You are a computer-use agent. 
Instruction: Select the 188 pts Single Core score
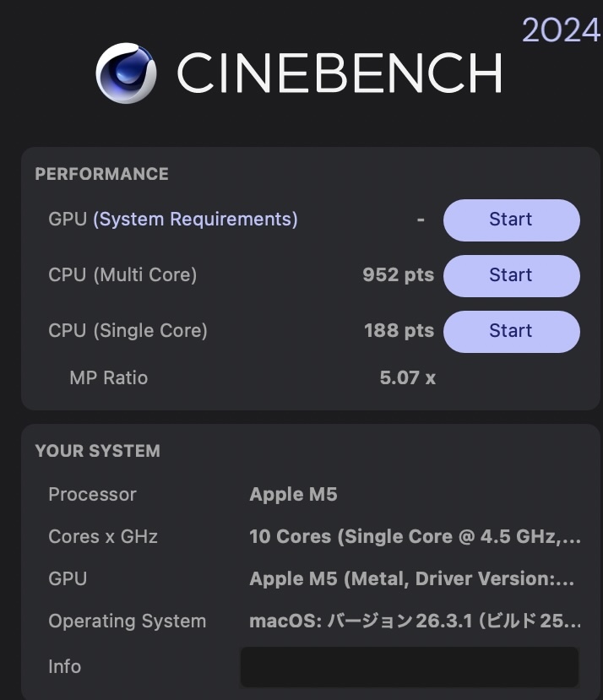[398, 331]
